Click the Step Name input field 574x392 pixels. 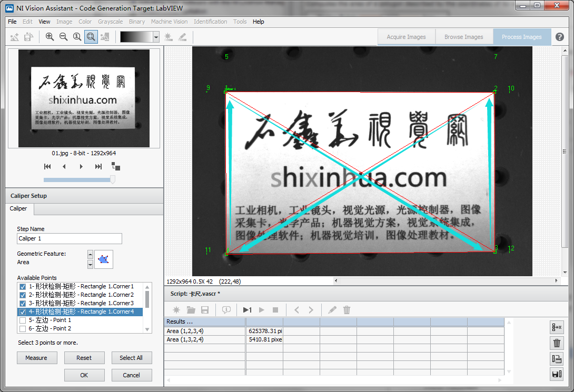69,238
